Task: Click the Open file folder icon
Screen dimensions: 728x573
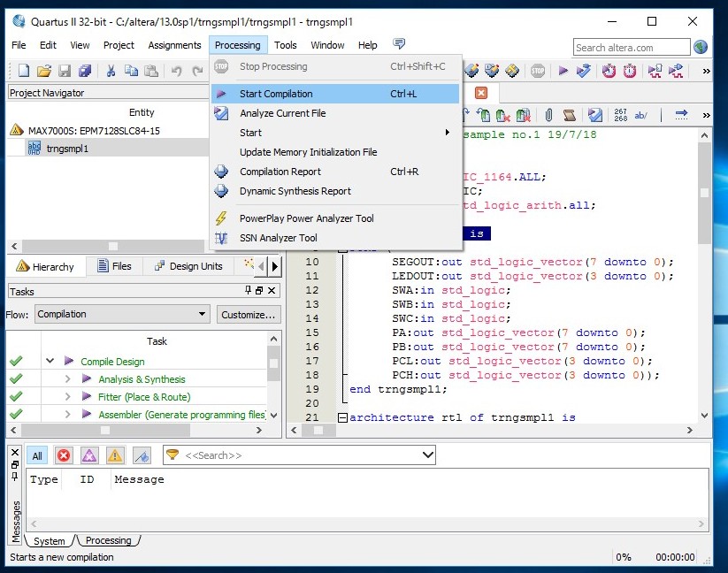Action: tap(44, 71)
